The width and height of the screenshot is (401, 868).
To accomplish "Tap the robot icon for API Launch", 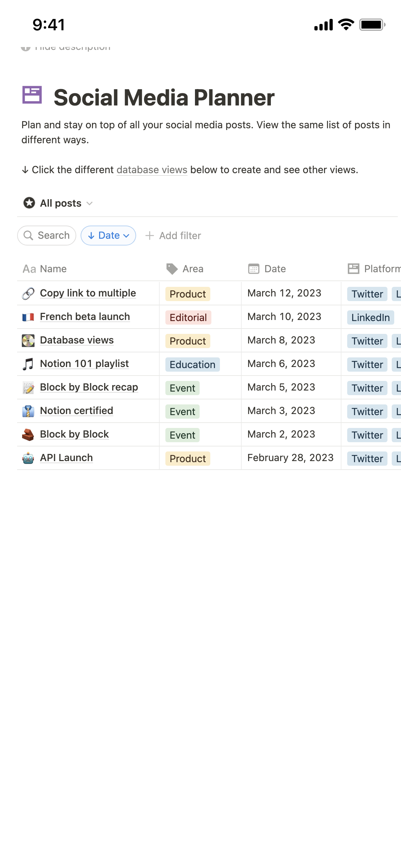I will [x=28, y=458].
